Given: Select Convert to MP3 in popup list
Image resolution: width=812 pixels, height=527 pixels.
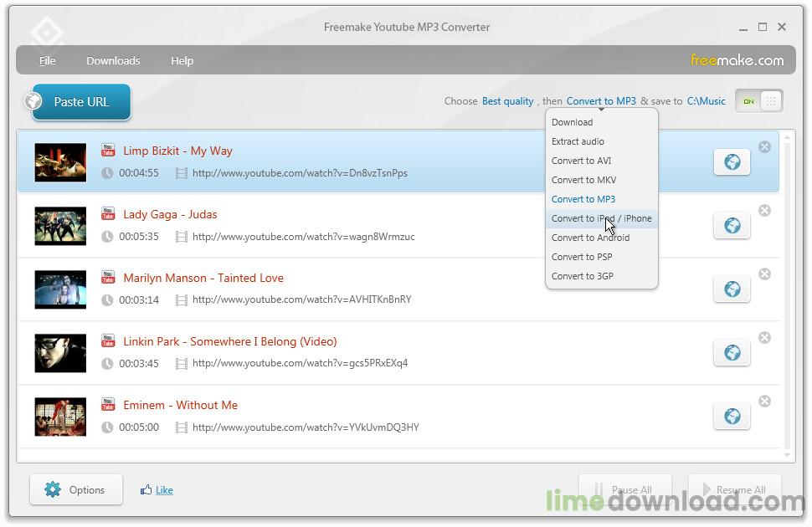Looking at the screenshot, I should click(602, 199).
